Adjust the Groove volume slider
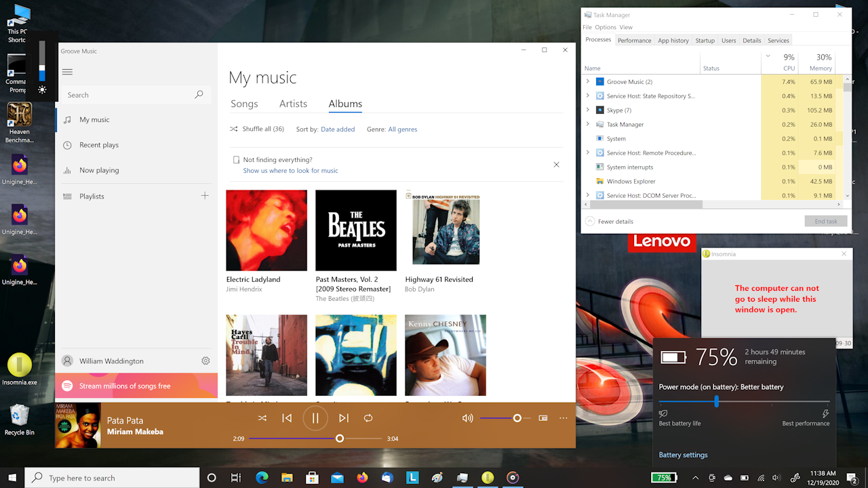This screenshot has height=488, width=868. [x=505, y=418]
